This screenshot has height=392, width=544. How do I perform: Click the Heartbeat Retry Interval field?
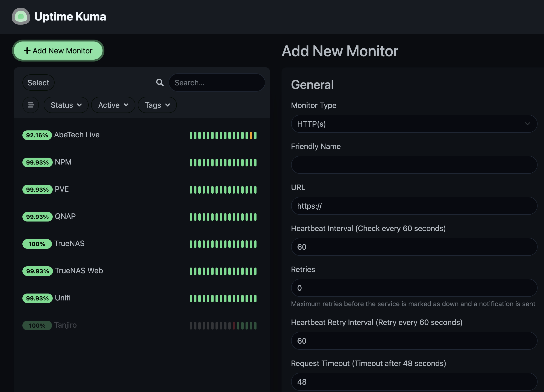tap(414, 341)
